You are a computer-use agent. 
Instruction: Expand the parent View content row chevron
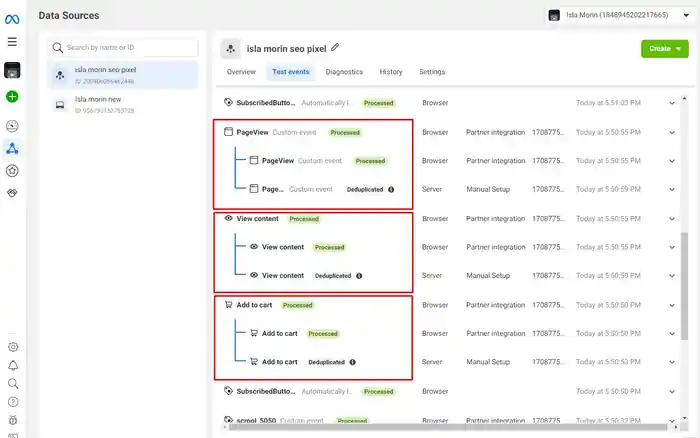pyautogui.click(x=672, y=219)
